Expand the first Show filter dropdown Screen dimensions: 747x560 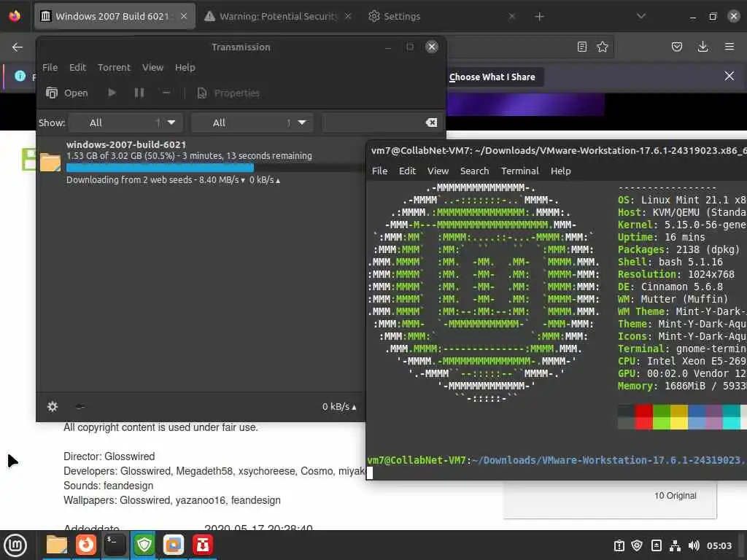click(125, 122)
